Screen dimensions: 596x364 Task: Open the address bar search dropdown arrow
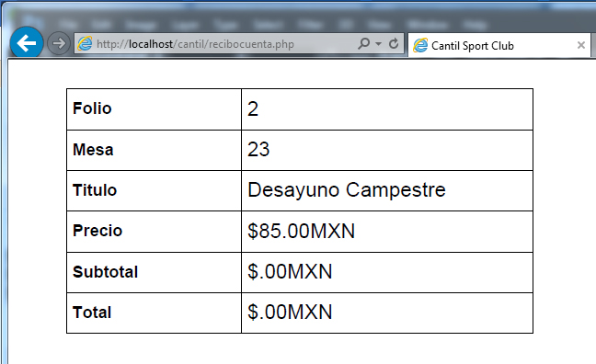378,44
